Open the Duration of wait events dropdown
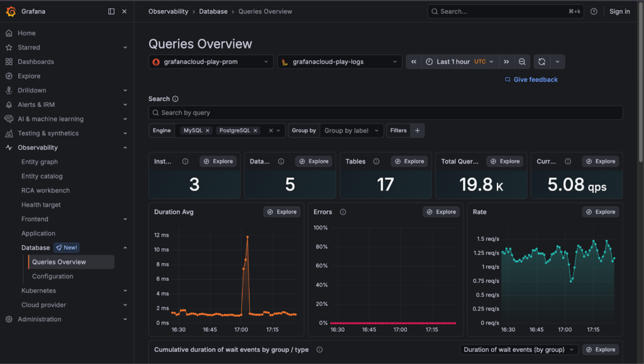Screen dimensions: 644x364 [x=518, y=349]
